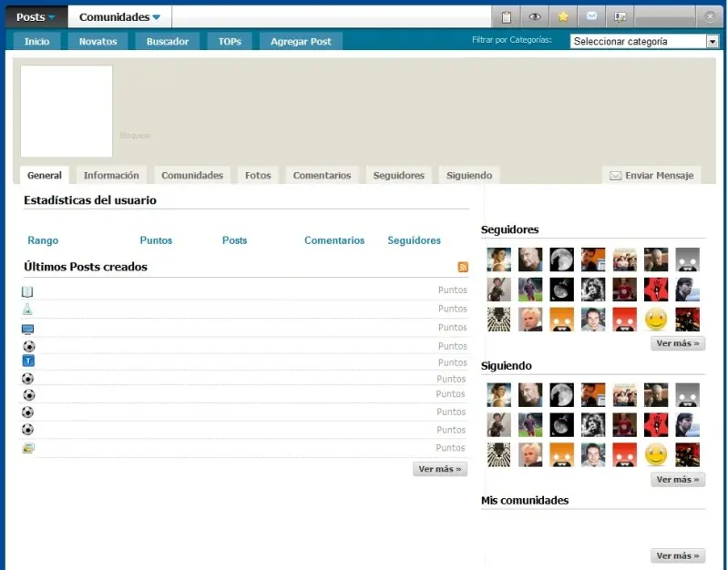Click the Rango statistic link
The height and width of the screenshot is (570, 728).
[x=43, y=240]
